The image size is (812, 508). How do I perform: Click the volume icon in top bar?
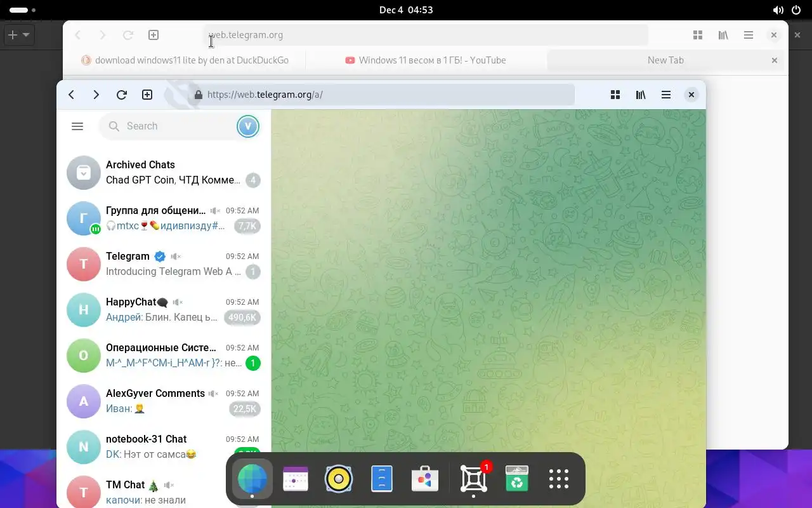[778, 10]
